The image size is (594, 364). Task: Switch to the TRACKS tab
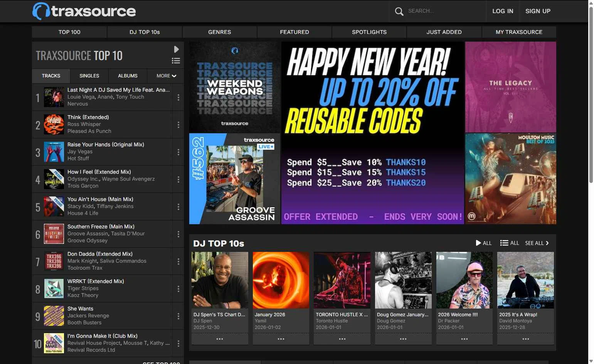pos(51,76)
